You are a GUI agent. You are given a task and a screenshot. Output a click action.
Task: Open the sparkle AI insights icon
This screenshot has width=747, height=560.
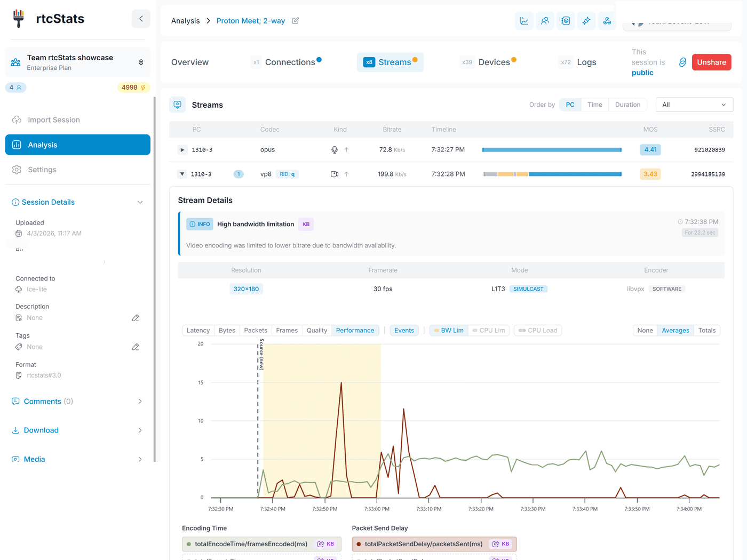click(586, 21)
